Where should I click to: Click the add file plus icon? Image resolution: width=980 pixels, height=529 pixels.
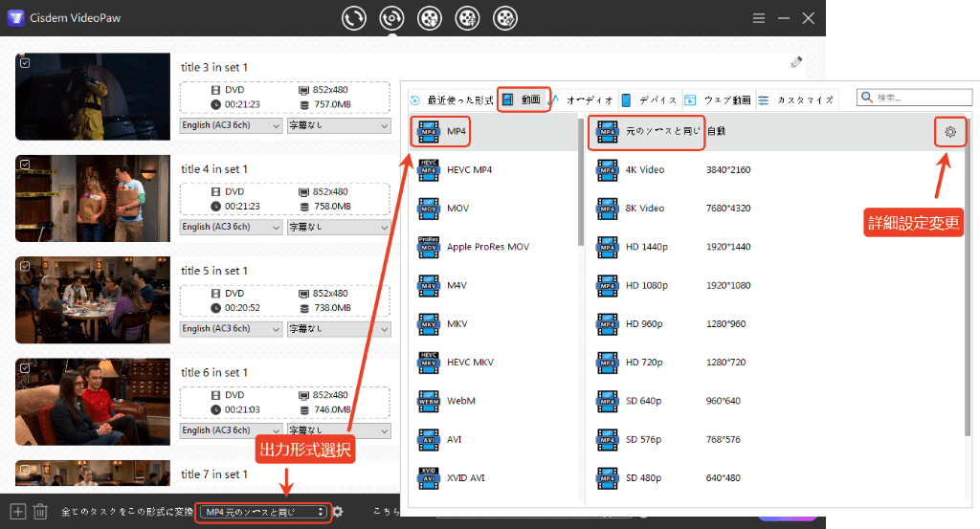tap(16, 512)
